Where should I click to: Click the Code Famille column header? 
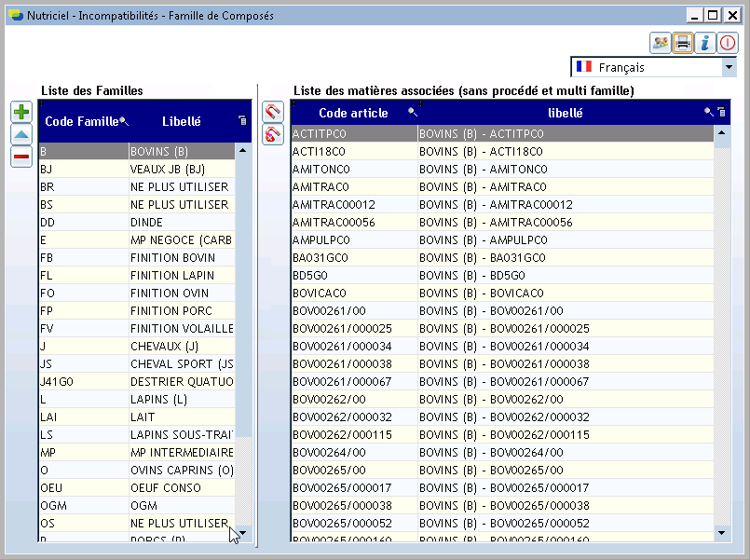click(84, 121)
